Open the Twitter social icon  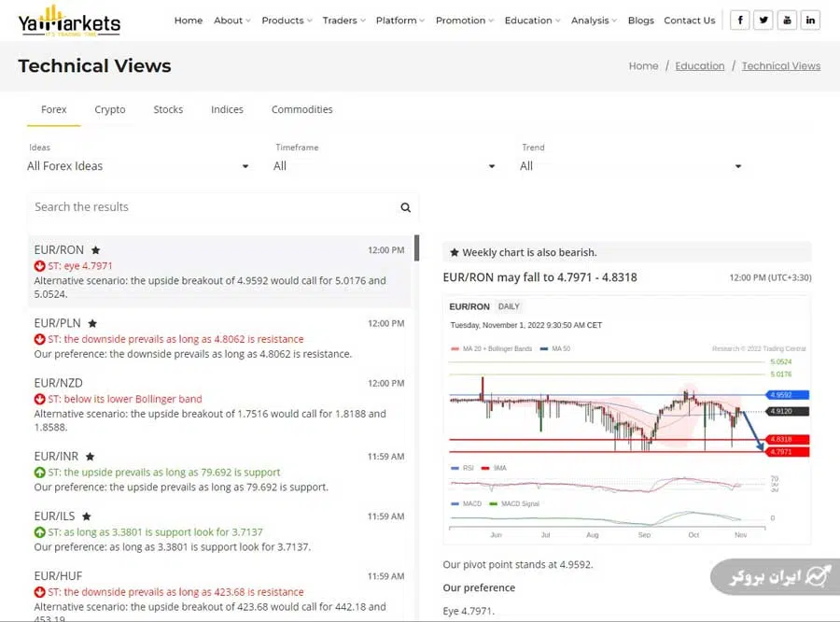[763, 20]
